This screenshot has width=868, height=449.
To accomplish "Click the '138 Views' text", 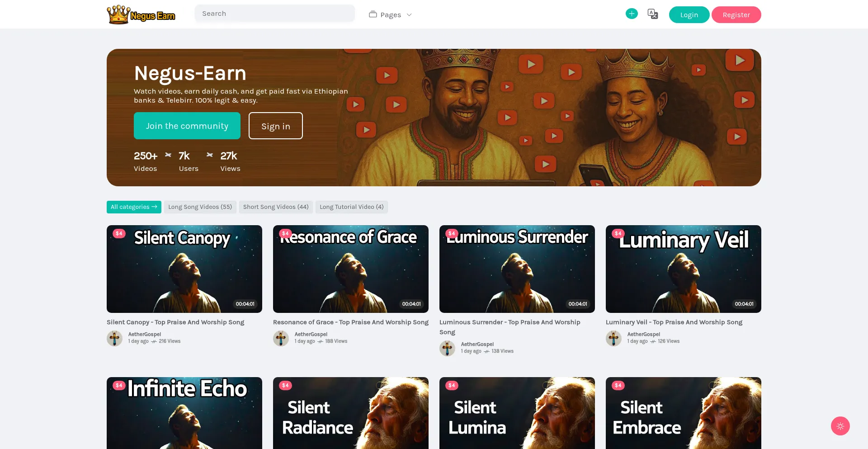I will [x=503, y=351].
